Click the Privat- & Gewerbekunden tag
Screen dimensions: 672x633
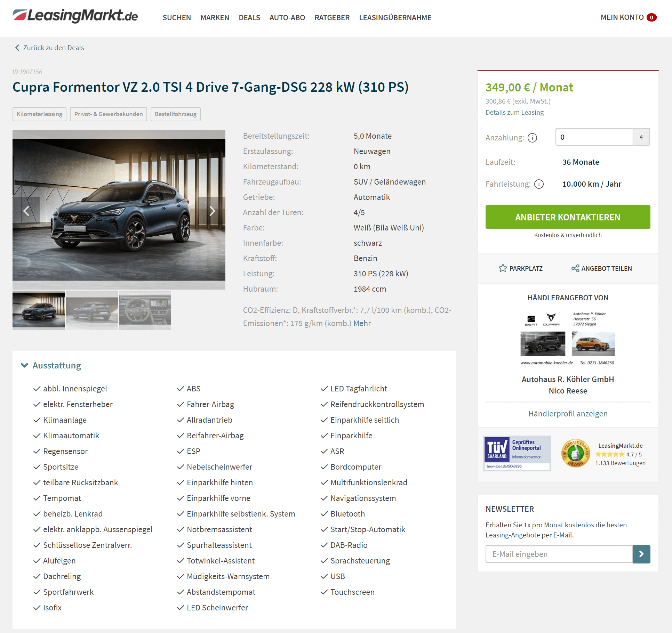point(109,114)
